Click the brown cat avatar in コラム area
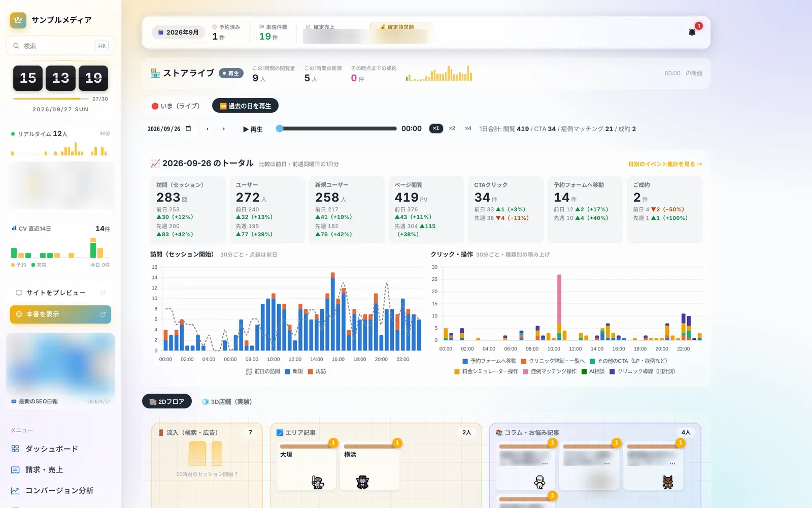Image resolution: width=812 pixels, height=508 pixels. 668,482
